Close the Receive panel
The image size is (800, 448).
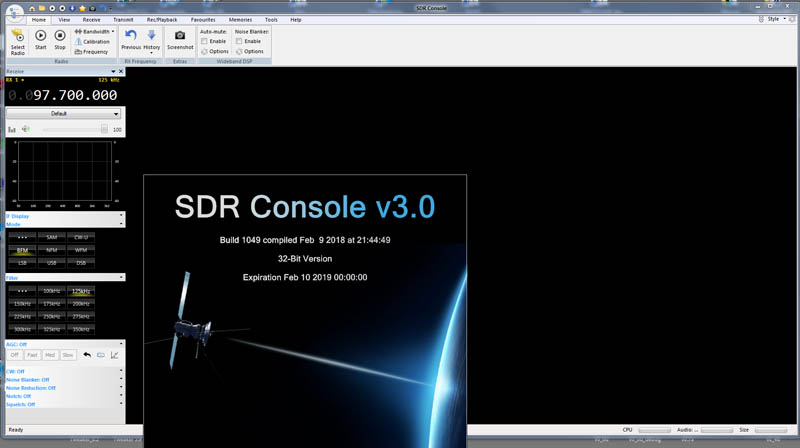(121, 71)
